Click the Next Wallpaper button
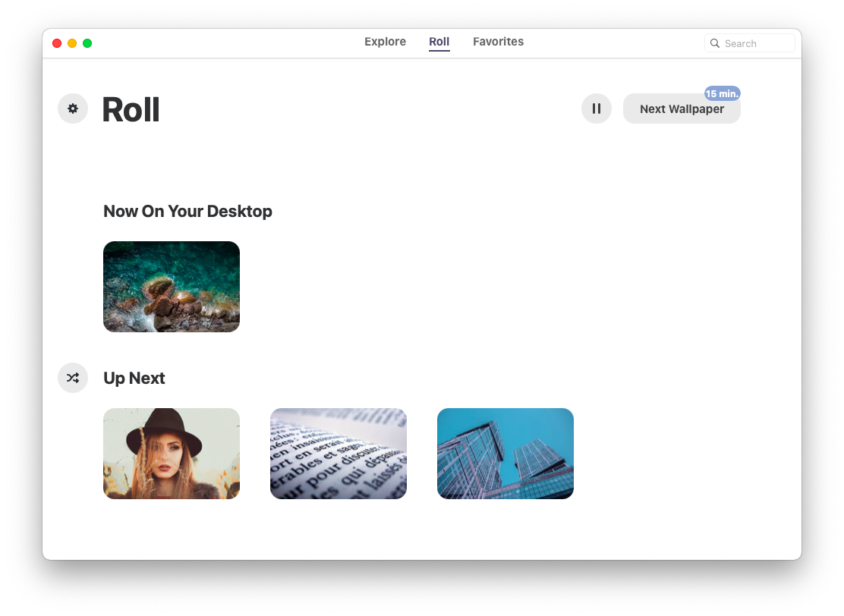This screenshot has width=844, height=616. [682, 108]
